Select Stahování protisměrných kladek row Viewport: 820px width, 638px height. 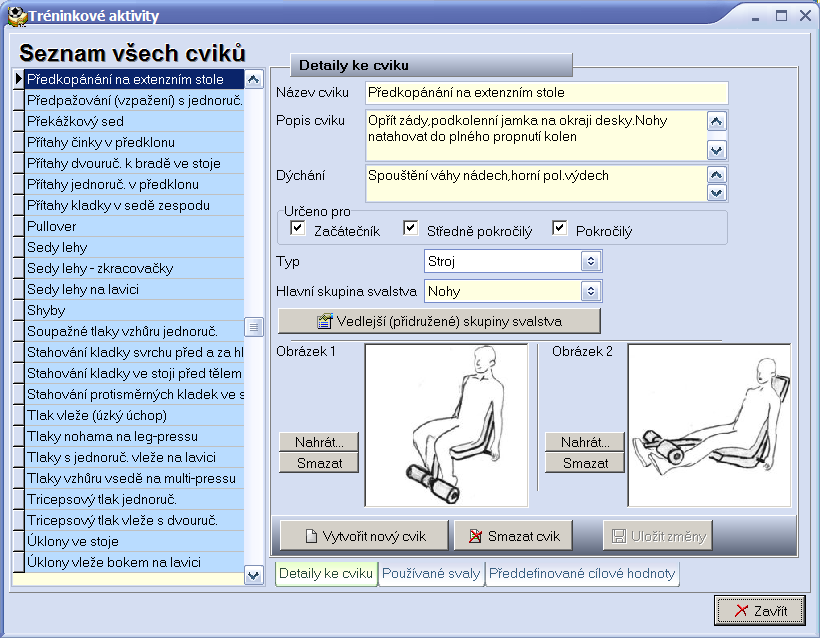tap(134, 394)
